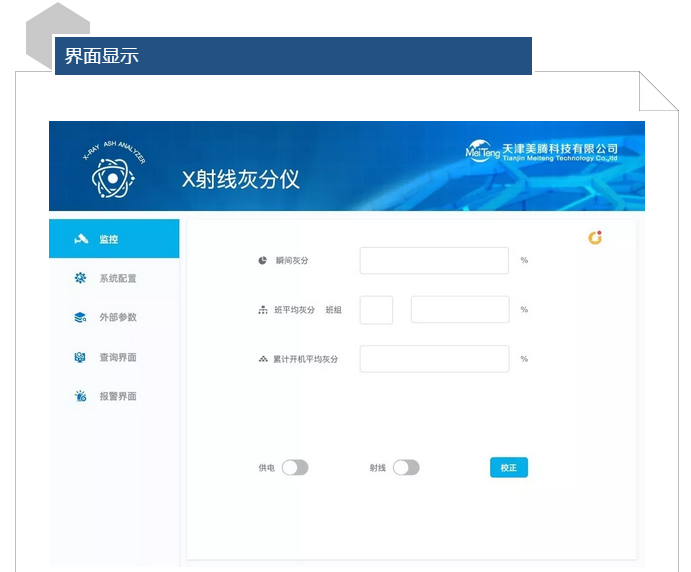This screenshot has height=572, width=691.
Task: Click the pie chart icon beside 瞬间灰分
Action: tap(262, 260)
